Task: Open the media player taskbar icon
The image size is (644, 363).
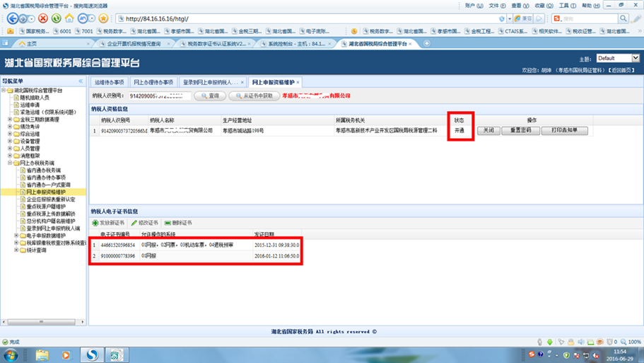Action: 66,355
